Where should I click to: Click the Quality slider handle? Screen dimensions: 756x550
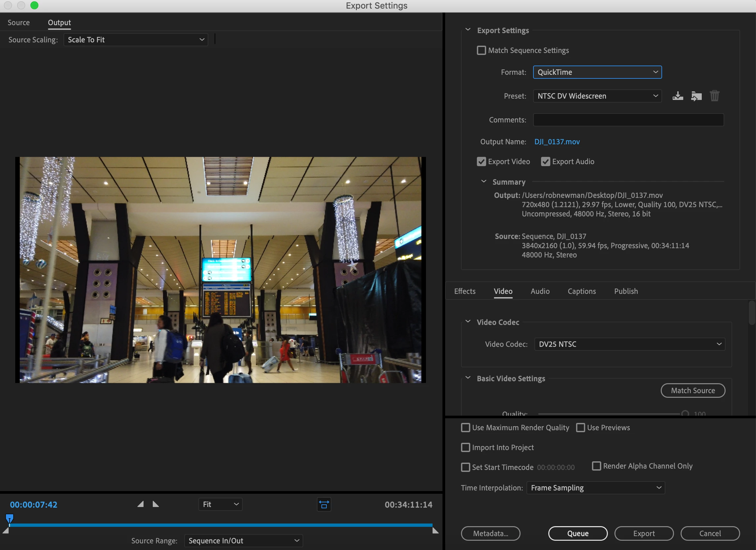685,414
